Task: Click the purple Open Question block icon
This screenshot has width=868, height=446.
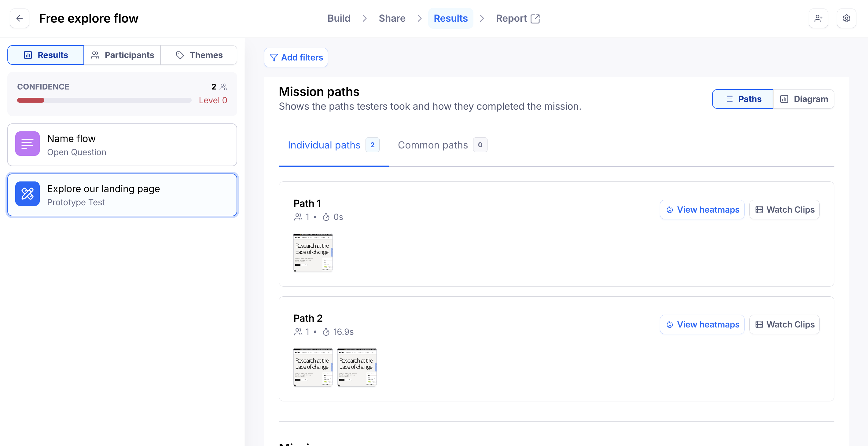Action: click(27, 144)
